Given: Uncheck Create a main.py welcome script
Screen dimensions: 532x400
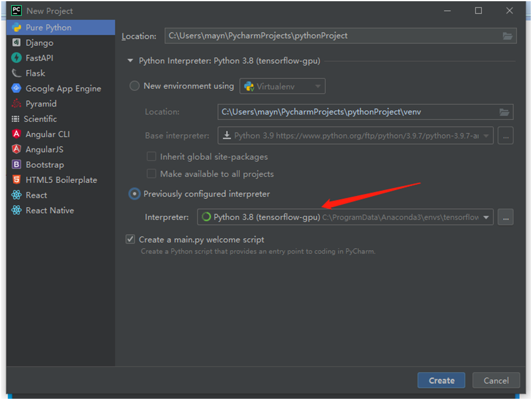Looking at the screenshot, I should 130,239.
